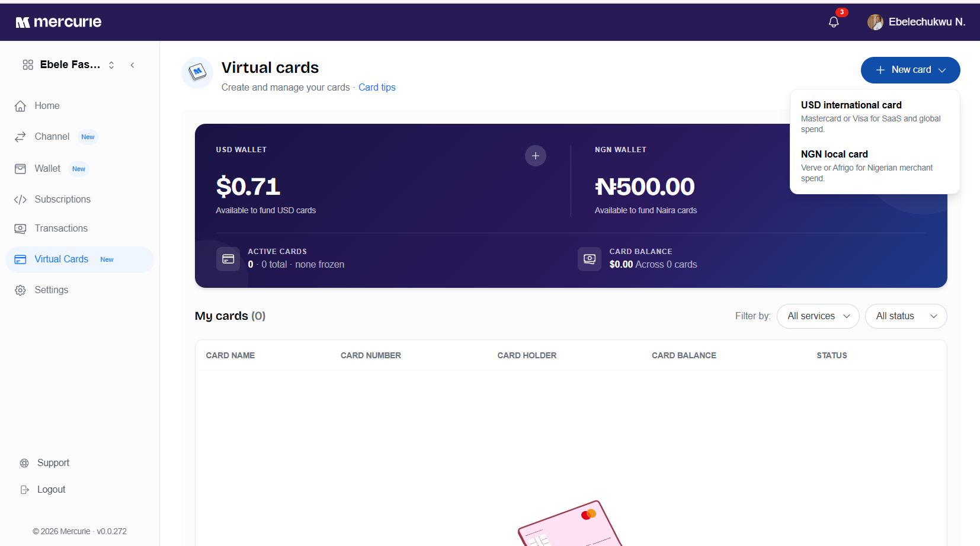Click the CARD NAME column header
The image size is (980, 546).
coord(230,356)
